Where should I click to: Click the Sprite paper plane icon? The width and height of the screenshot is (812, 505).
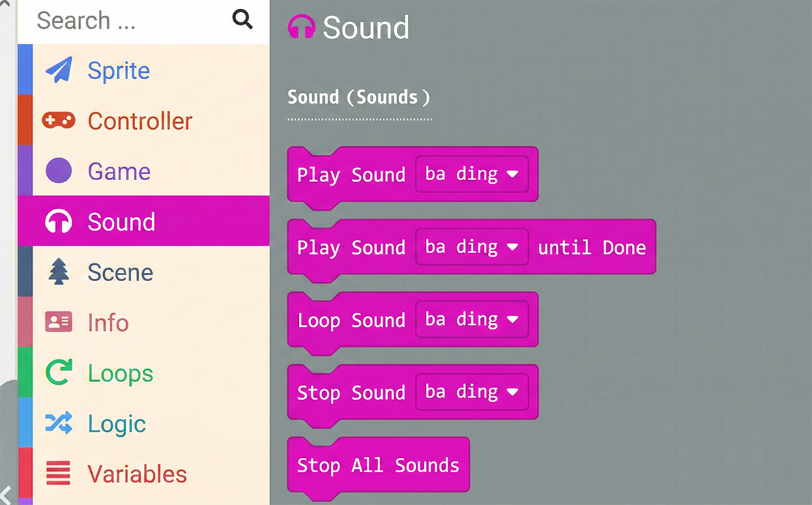pos(59,70)
